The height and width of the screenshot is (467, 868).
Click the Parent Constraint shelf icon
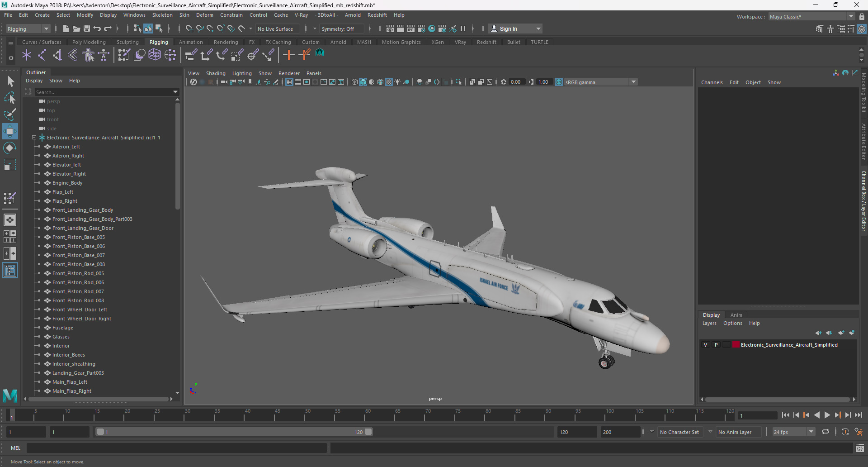click(191, 55)
